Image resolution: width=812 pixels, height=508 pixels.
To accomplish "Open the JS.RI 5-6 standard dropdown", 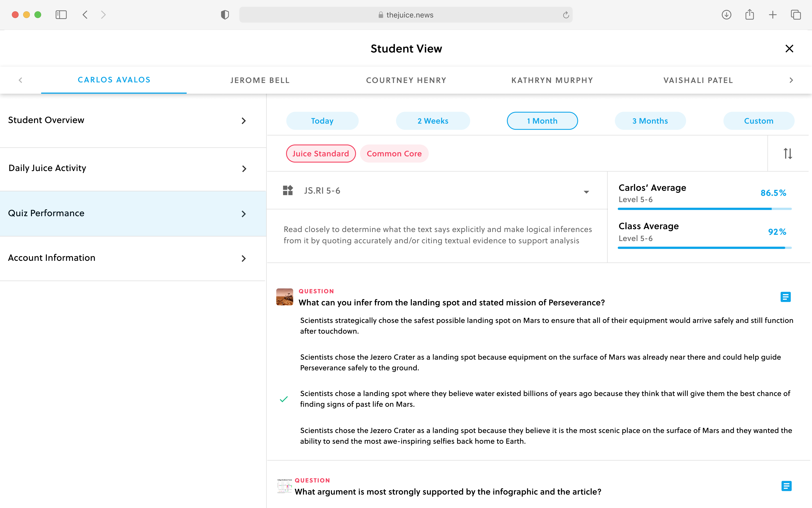I will tap(437, 191).
